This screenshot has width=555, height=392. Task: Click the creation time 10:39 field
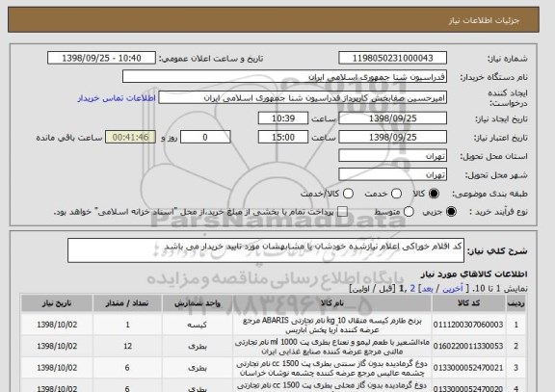pos(283,118)
